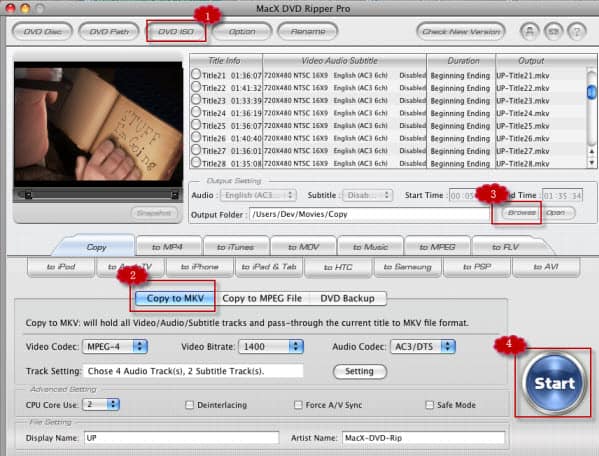Select Title22 radio button
This screenshot has height=456, width=599.
(x=196, y=87)
